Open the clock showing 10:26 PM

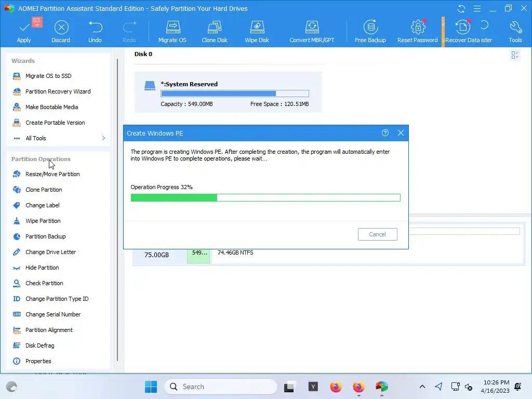coord(495,387)
